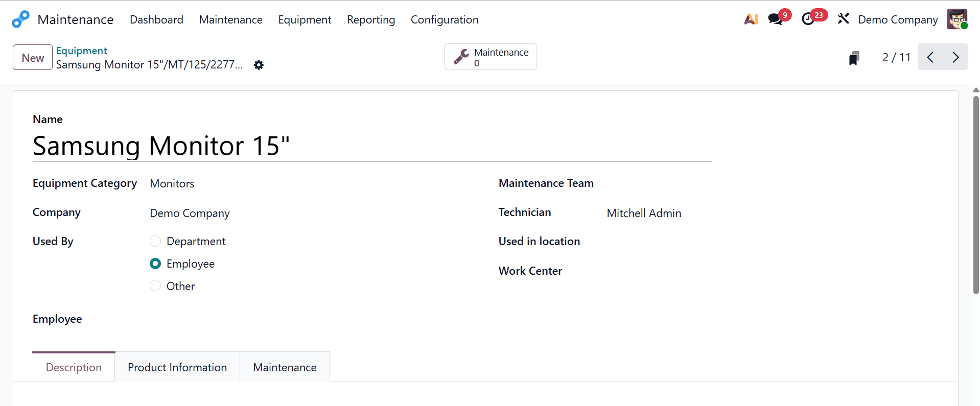Click the Maintenance app title in navbar

point(76,19)
